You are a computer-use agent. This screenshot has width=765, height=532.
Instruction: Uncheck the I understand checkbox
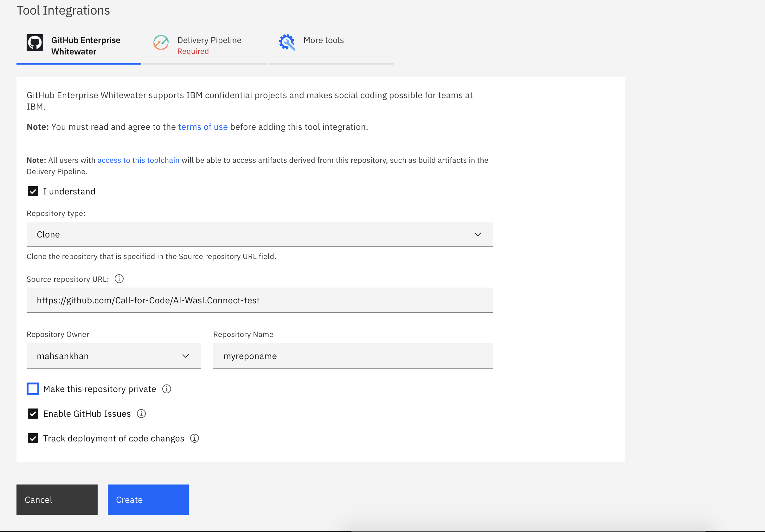pos(33,192)
